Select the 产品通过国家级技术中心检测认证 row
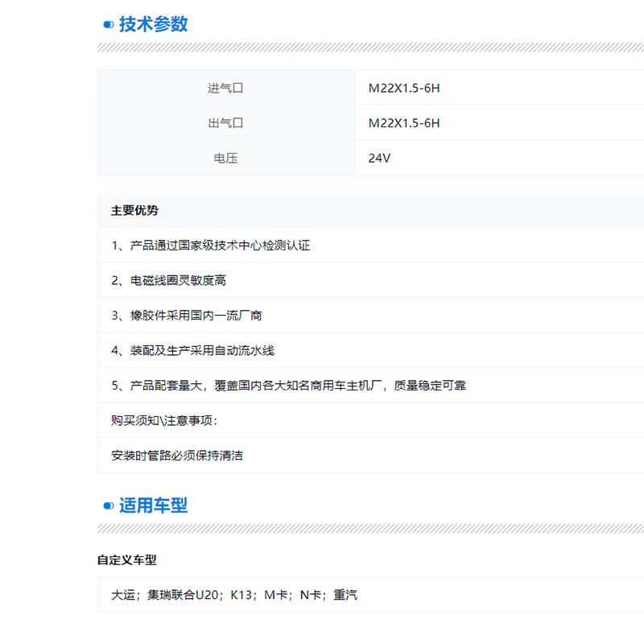The width and height of the screenshot is (644, 644). tap(210, 246)
